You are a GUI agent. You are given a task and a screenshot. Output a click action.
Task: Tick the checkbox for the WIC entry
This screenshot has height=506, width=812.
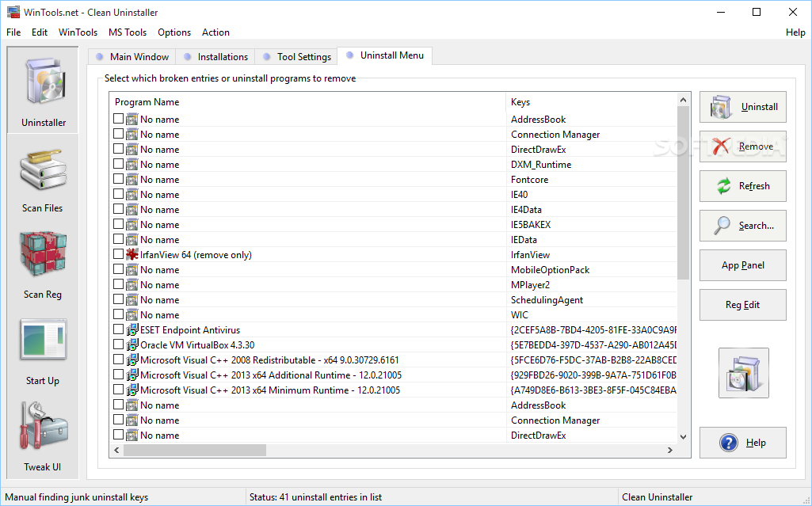click(x=119, y=314)
